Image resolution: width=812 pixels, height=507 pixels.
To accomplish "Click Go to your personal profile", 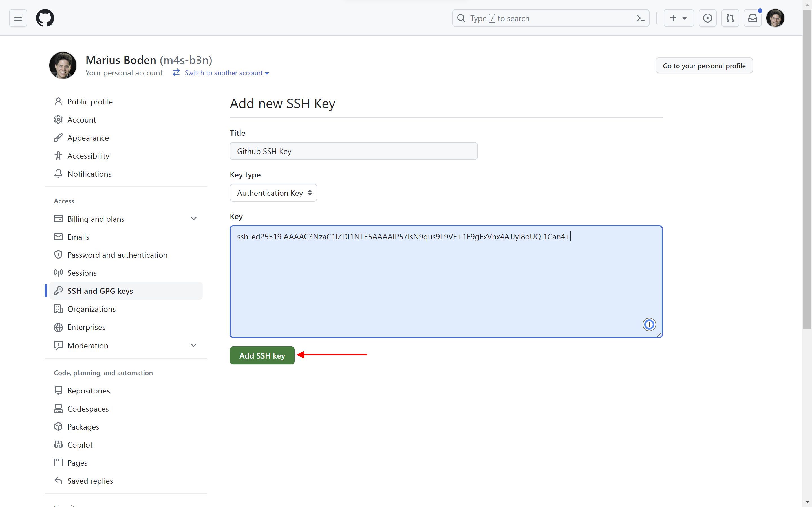I will tap(704, 66).
